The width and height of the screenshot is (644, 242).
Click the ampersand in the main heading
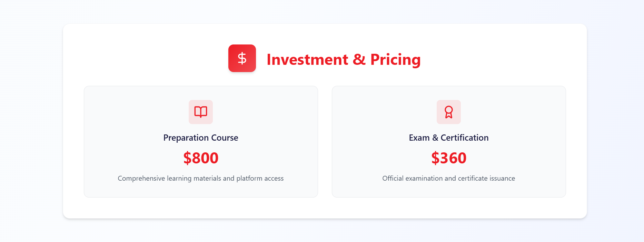(x=359, y=60)
